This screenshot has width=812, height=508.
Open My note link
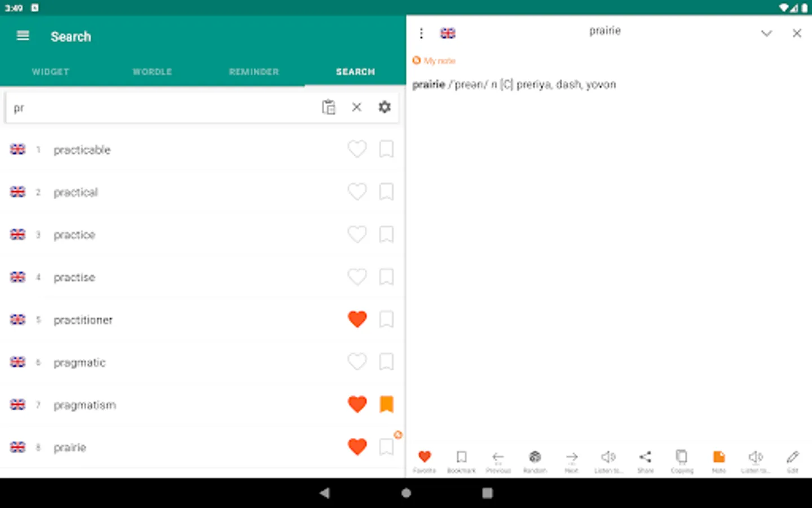tap(434, 60)
